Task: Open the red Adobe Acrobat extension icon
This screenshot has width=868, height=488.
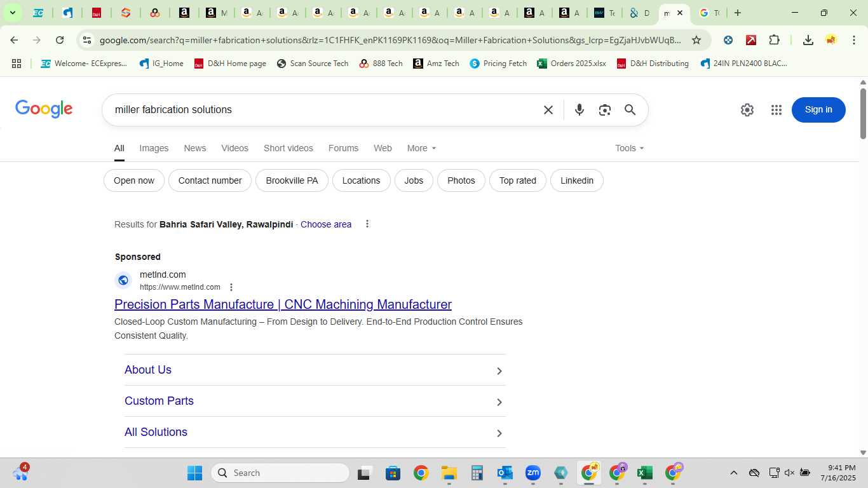Action: tap(751, 40)
